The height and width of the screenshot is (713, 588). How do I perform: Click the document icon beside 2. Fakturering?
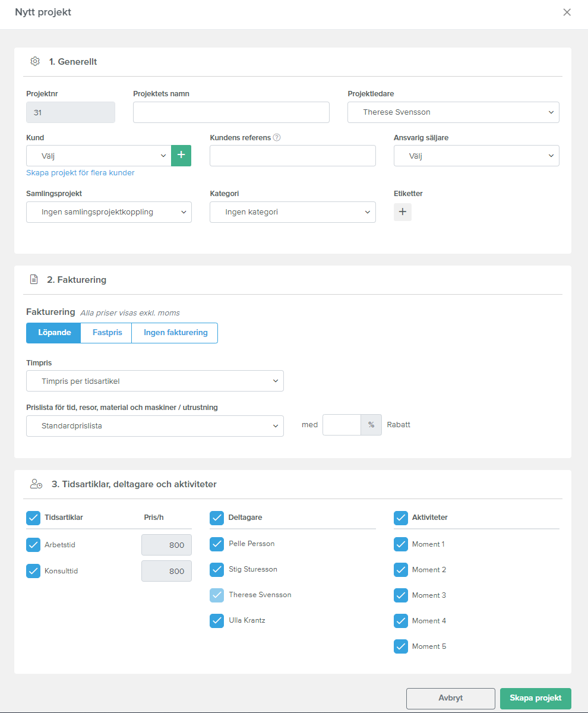click(34, 279)
